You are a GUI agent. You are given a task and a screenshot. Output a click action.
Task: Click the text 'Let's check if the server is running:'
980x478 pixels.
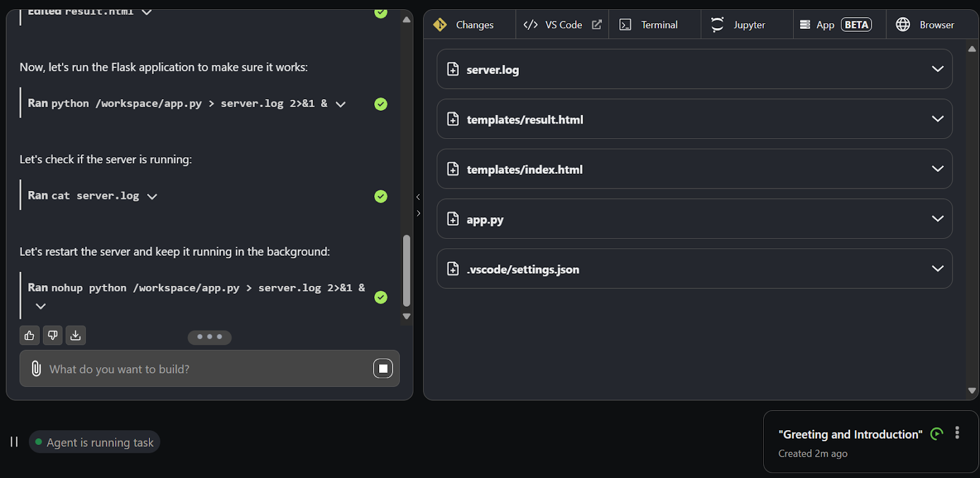(x=105, y=160)
